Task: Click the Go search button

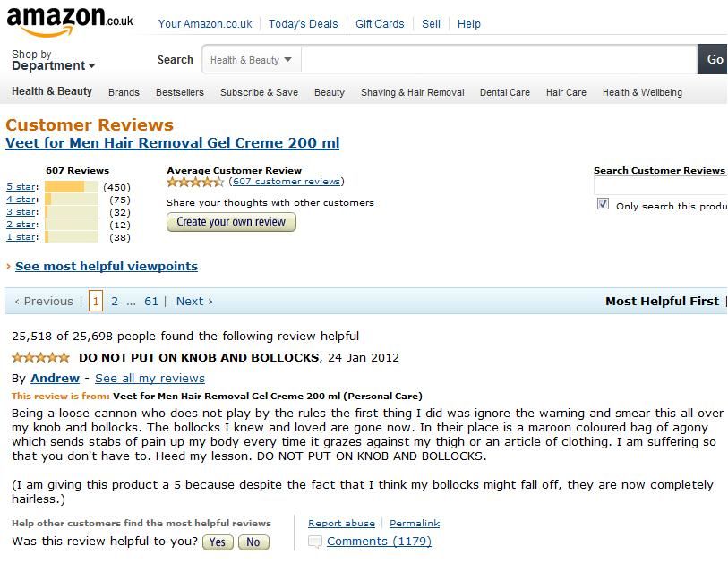Action: pos(713,59)
